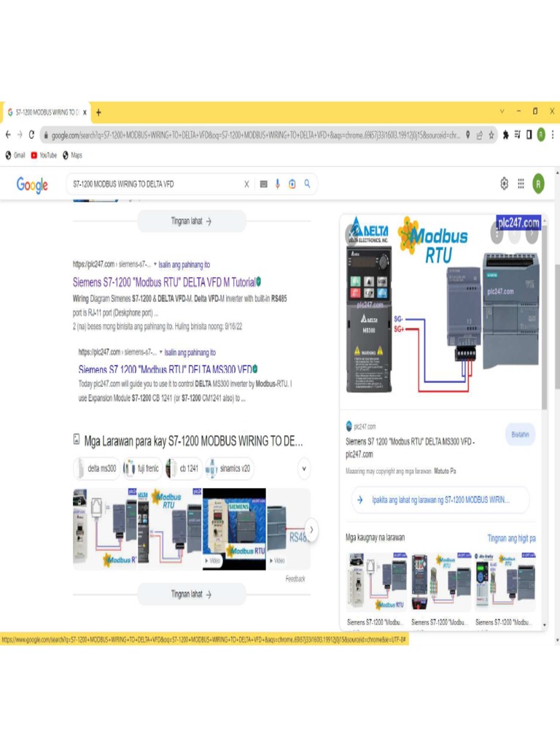The image size is (560, 747).
Task: Open first related image in Mga kaugnay na larawan
Action: click(x=376, y=581)
